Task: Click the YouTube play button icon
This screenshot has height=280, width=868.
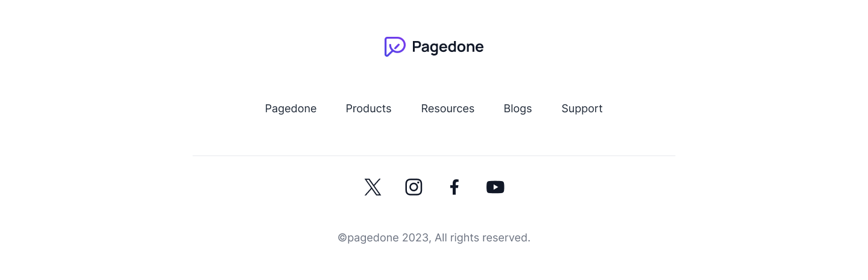Action: tap(495, 187)
